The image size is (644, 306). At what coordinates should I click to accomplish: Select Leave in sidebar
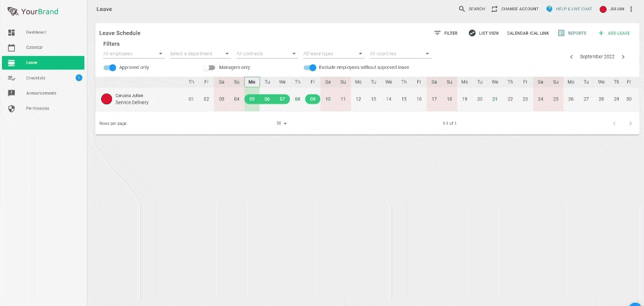tap(43, 63)
